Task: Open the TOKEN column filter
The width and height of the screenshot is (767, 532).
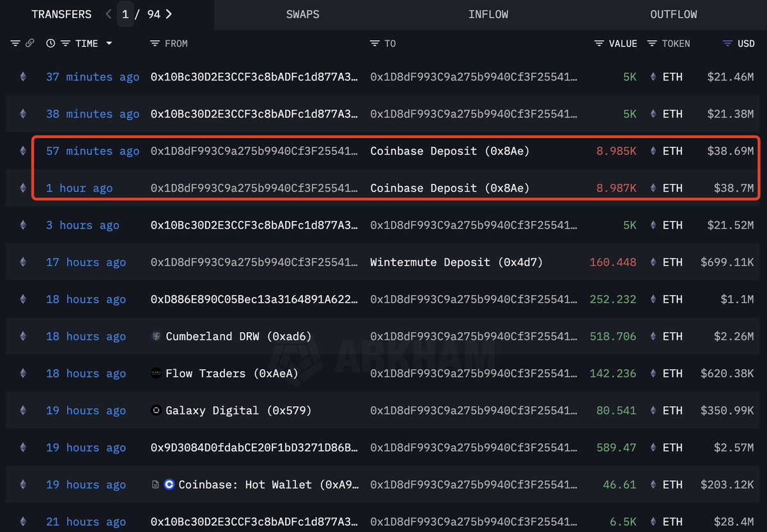Action: 652,43
